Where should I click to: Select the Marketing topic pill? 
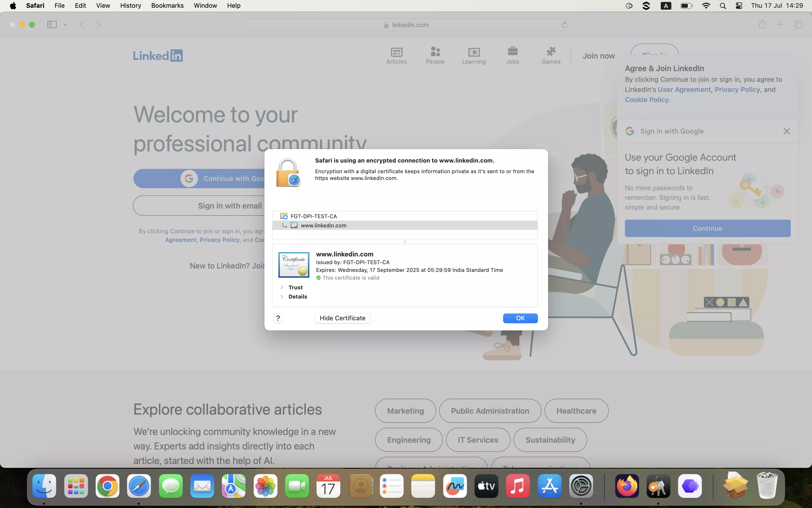pyautogui.click(x=405, y=411)
